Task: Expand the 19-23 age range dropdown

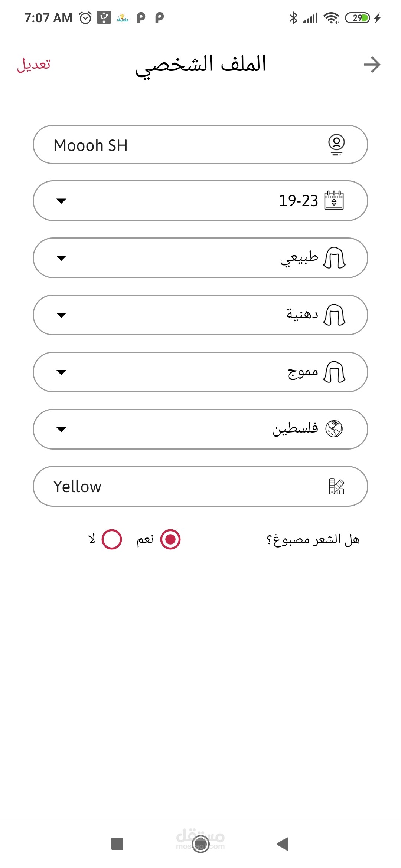Action: pyautogui.click(x=61, y=201)
